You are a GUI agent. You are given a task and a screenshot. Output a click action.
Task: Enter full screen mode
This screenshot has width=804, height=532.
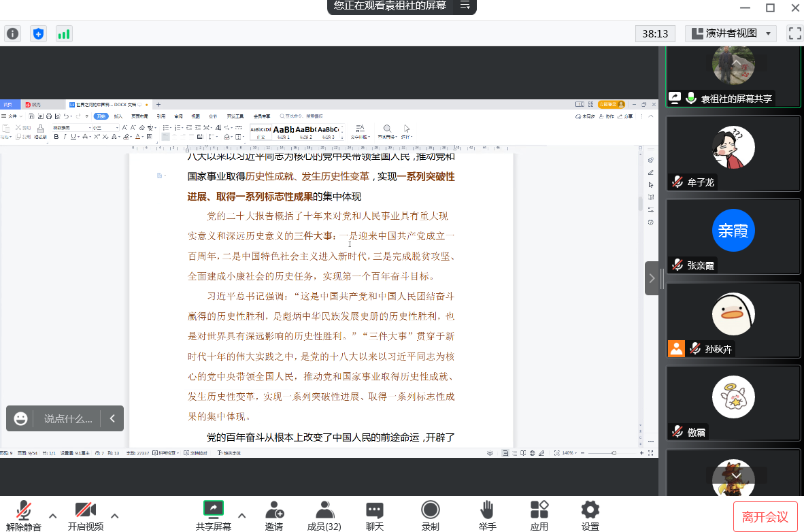tap(794, 33)
